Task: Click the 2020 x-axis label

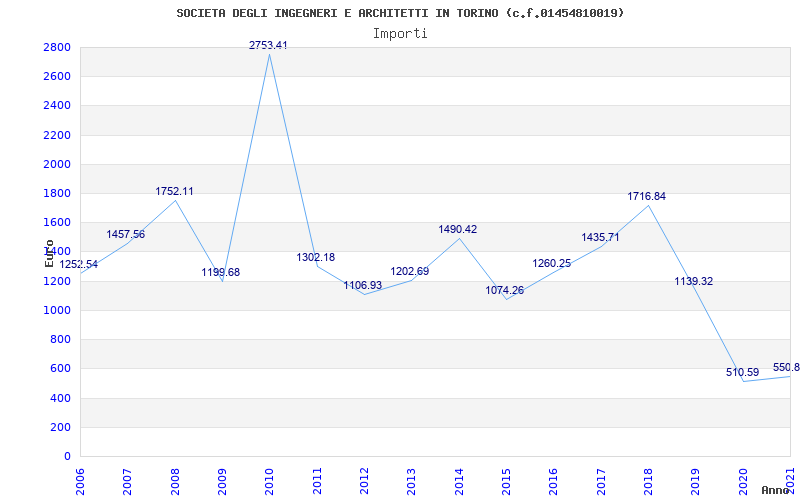Action: pos(743,481)
